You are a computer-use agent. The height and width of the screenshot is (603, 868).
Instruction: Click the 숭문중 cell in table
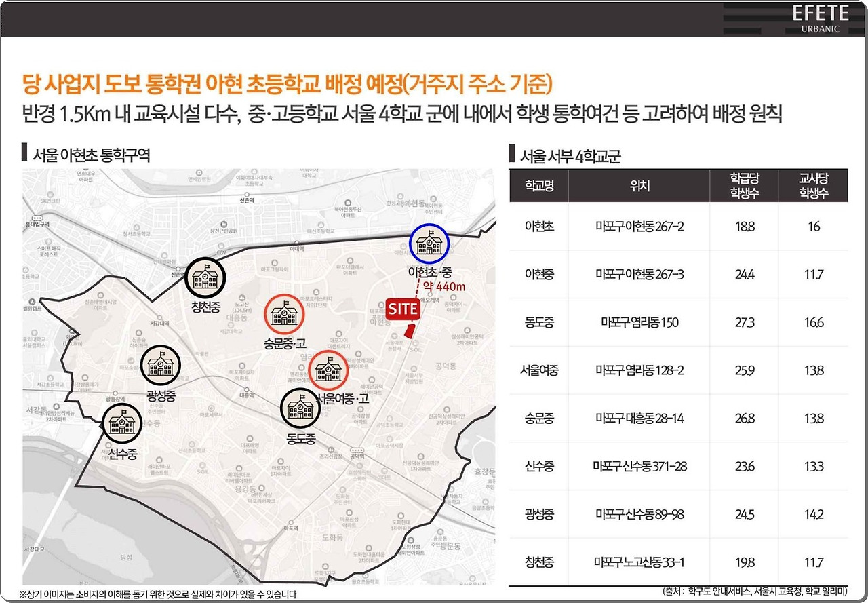coord(539,419)
